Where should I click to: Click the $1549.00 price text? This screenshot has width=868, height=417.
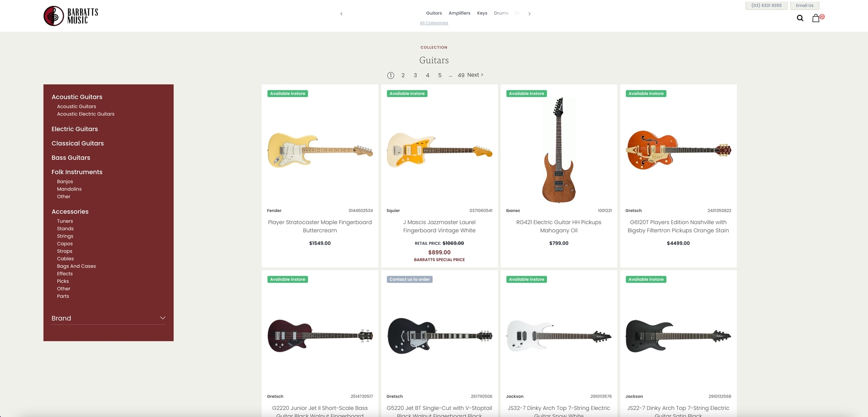pos(320,244)
